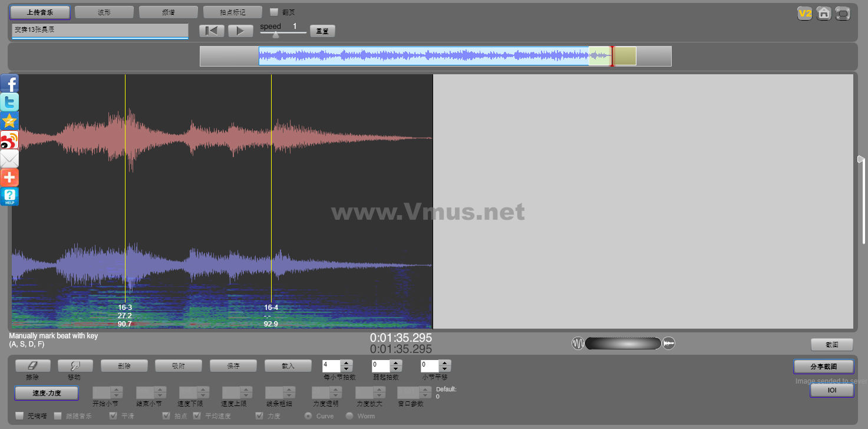The height and width of the screenshot is (429, 868).
Task: Select the eraser (擦除) tool
Action: [x=33, y=366]
